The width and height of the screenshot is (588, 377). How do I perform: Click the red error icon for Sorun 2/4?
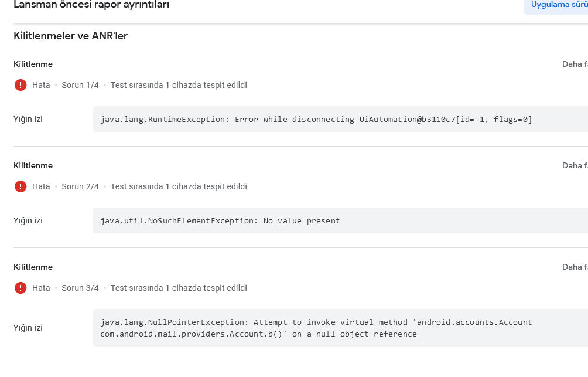pos(20,186)
